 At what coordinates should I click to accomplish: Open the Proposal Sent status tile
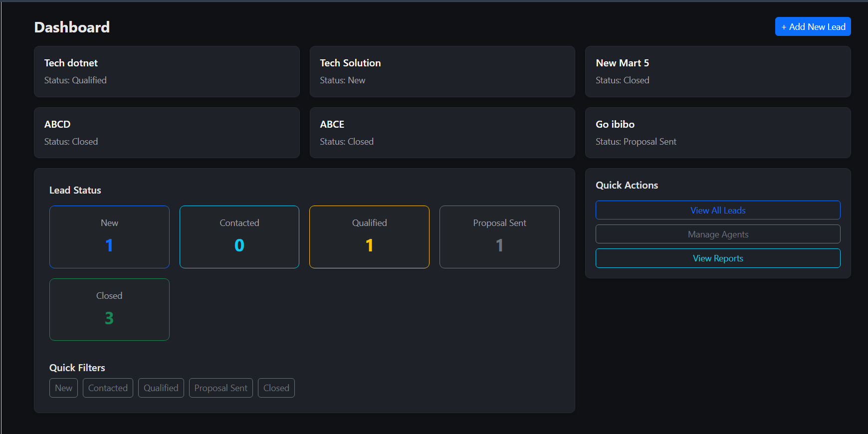(499, 237)
